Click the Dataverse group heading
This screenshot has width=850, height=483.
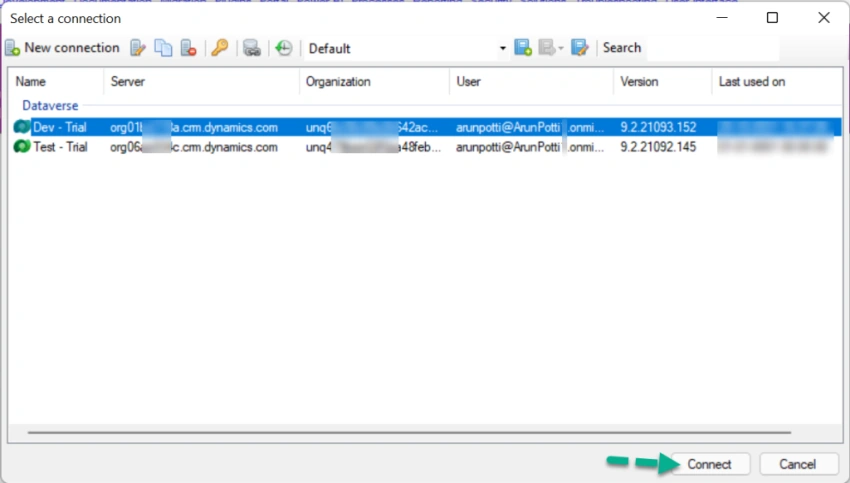coord(50,106)
